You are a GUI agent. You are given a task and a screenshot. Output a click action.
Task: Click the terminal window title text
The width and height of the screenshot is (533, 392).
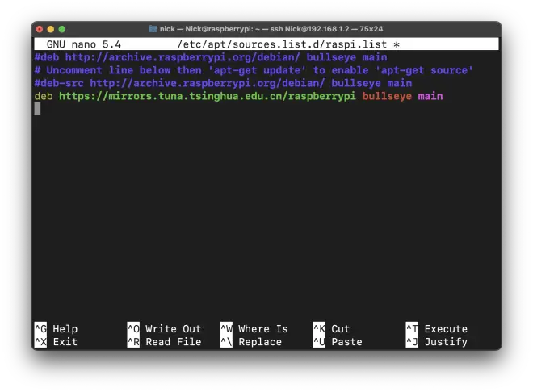[271, 29]
